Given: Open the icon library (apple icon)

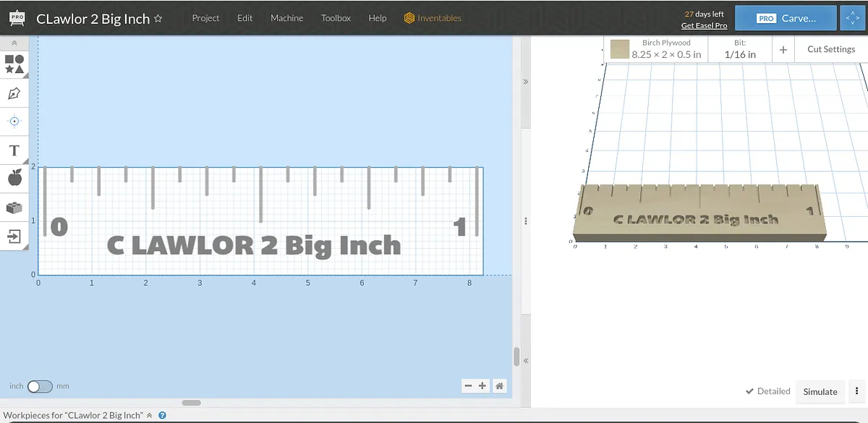Looking at the screenshot, I should pyautogui.click(x=14, y=178).
